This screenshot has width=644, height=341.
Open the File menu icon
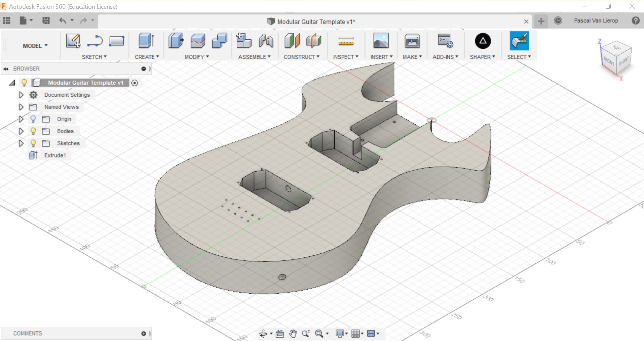23,21
